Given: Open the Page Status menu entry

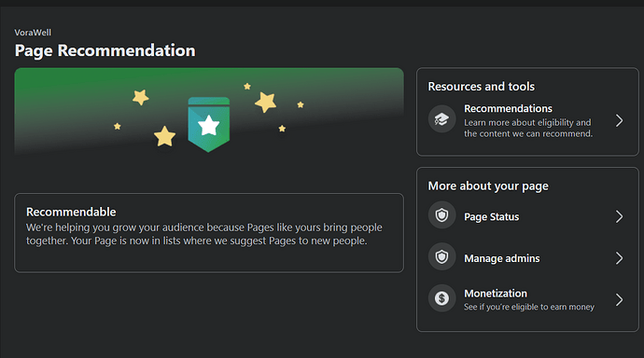Looking at the screenshot, I should coord(527,216).
